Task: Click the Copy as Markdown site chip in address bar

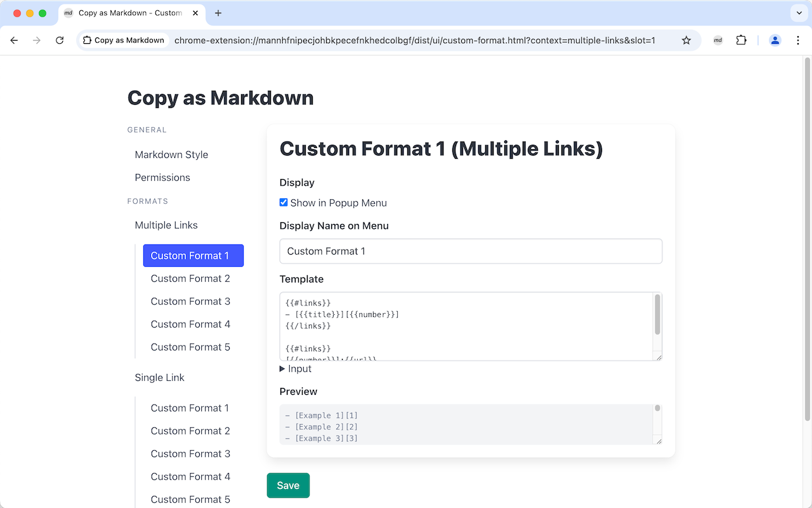Action: click(x=123, y=39)
